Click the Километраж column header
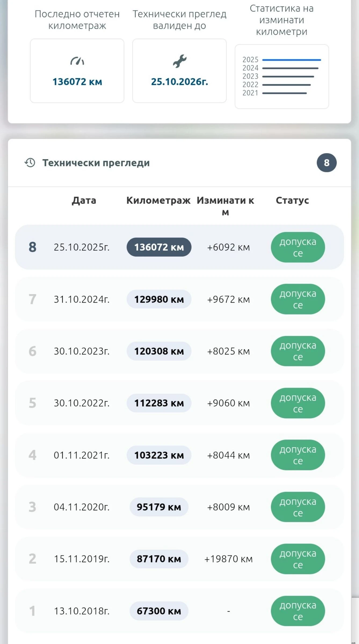 (158, 200)
